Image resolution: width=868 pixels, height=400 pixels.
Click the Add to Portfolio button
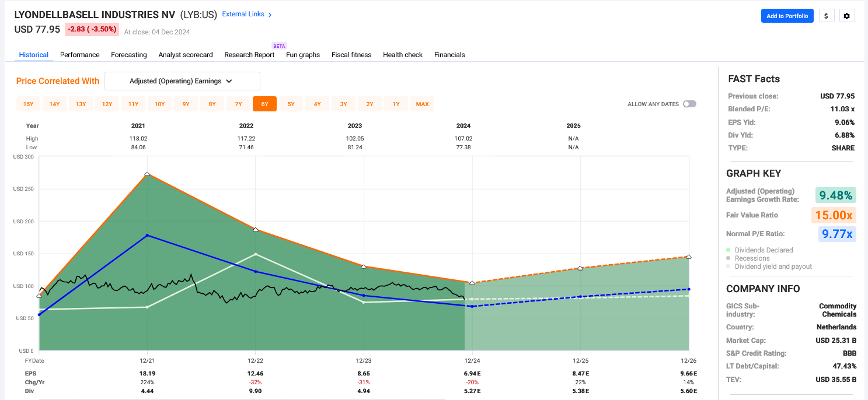(787, 16)
